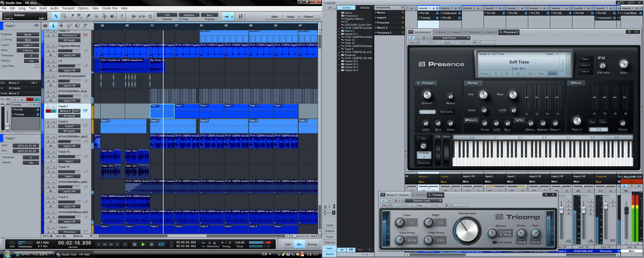Toggle Auto Speed checkbox in Tricomp

[x=495, y=242]
